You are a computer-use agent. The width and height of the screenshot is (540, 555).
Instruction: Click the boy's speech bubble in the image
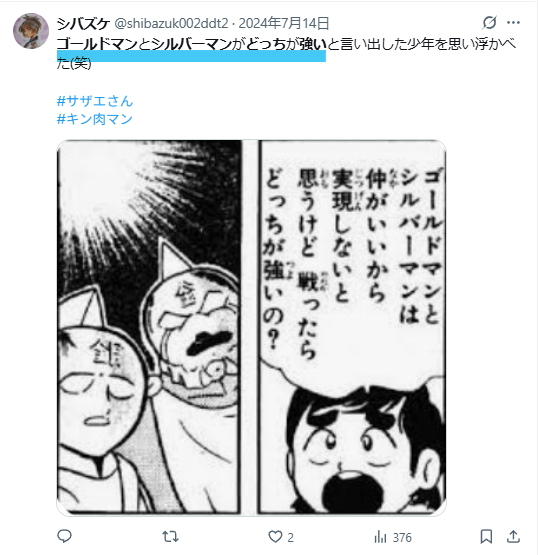coord(353,262)
